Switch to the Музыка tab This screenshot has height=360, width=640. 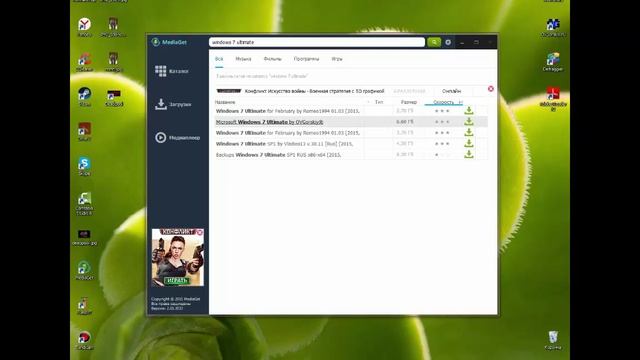243,59
